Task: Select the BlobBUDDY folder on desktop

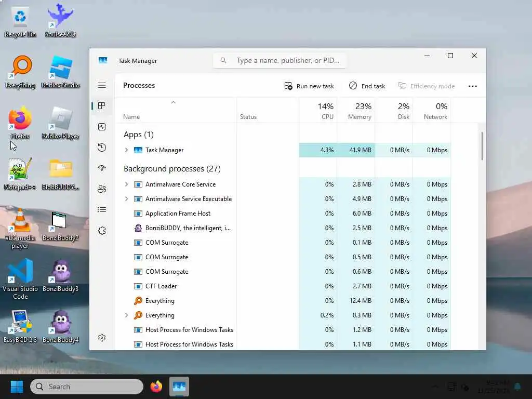Action: [60, 174]
